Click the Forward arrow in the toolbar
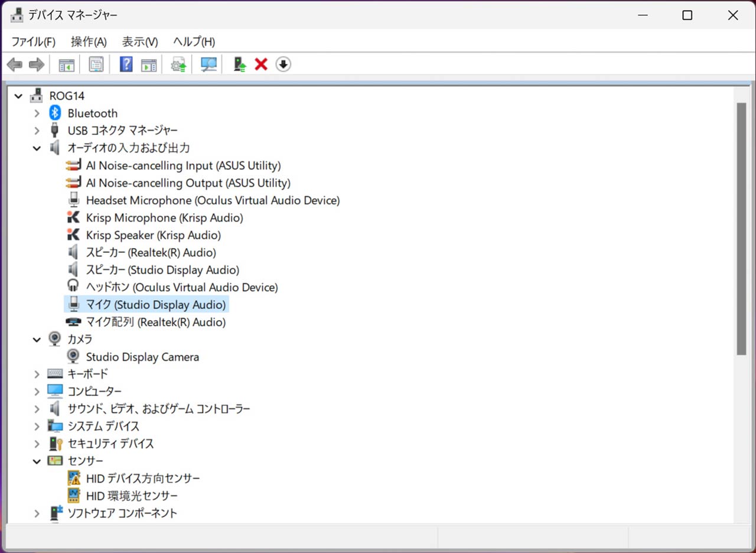 (x=37, y=64)
